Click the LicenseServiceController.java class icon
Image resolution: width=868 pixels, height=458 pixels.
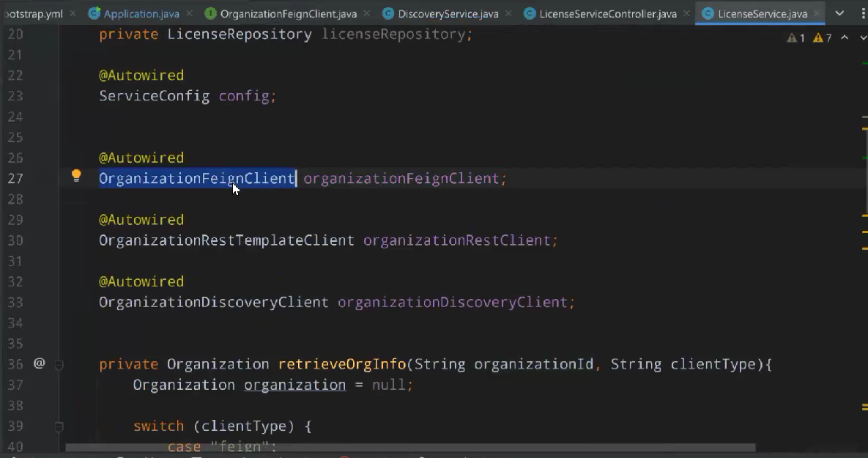(530, 14)
